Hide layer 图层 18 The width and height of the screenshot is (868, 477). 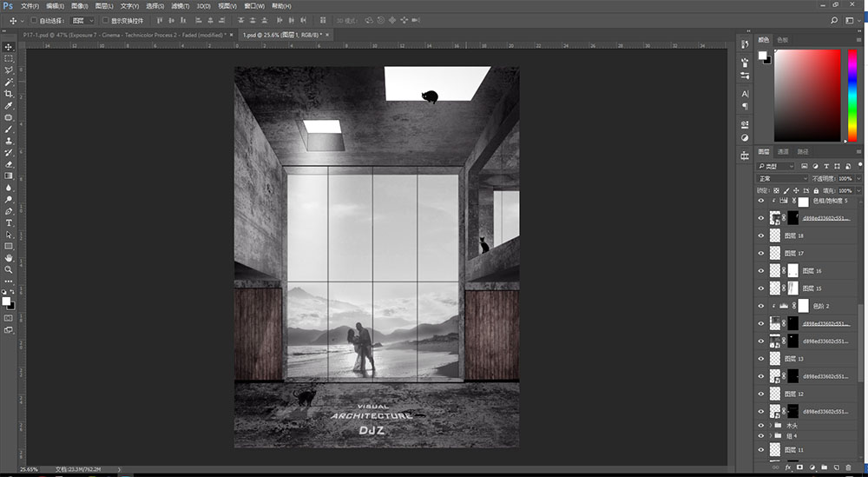761,235
